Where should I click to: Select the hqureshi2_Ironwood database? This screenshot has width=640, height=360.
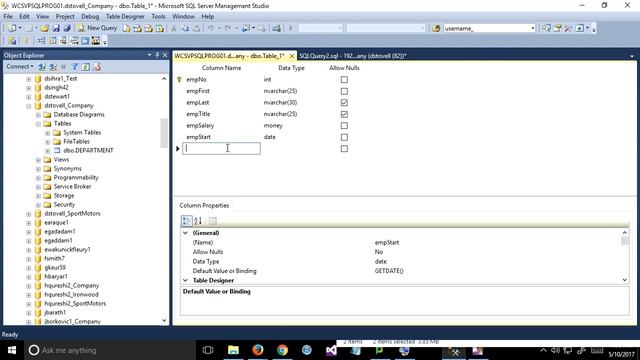(71, 294)
